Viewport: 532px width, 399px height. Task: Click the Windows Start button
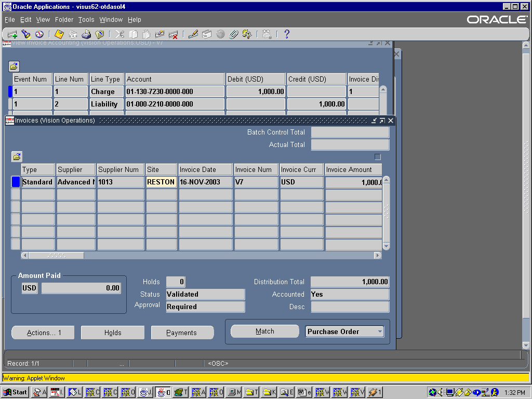15,392
